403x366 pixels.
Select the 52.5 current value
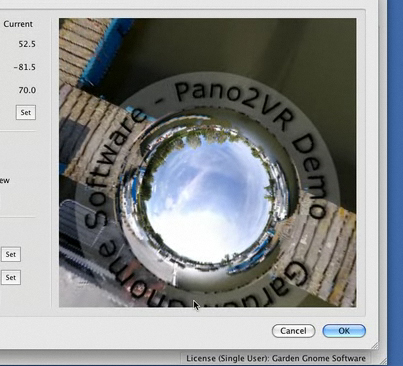27,44
